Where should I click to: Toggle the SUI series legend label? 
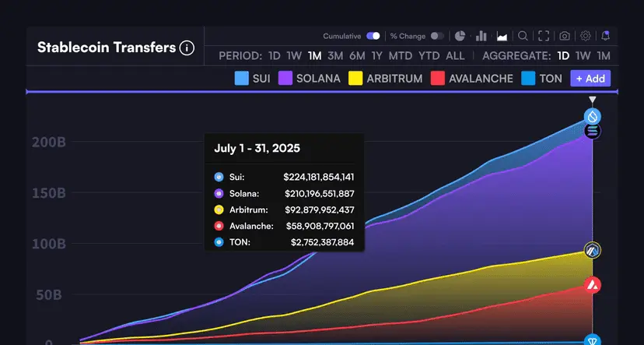(261, 79)
